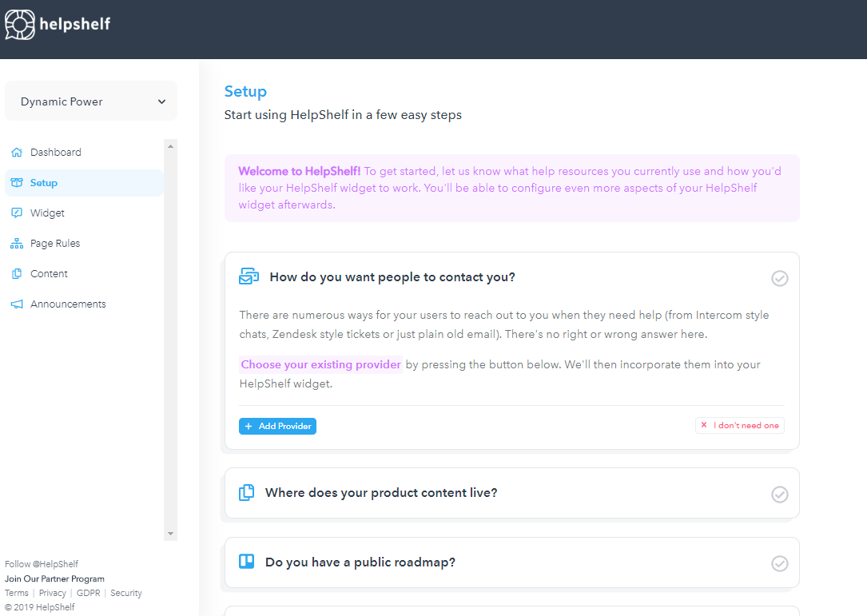Click 'I don't need one'
The image size is (867, 616).
click(x=739, y=425)
